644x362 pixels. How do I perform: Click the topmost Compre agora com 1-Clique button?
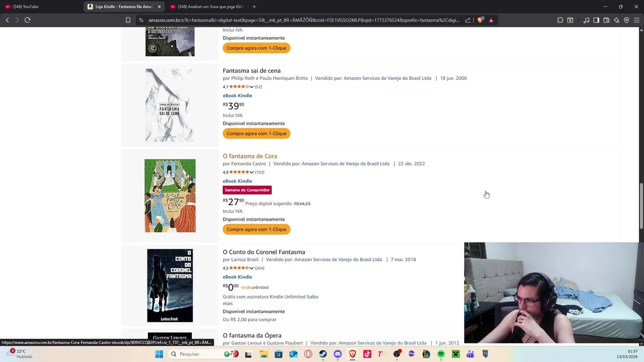tap(257, 48)
